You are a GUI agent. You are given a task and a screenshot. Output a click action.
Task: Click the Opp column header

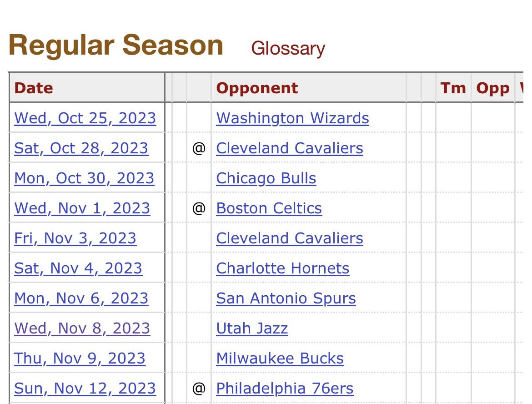coord(492,88)
